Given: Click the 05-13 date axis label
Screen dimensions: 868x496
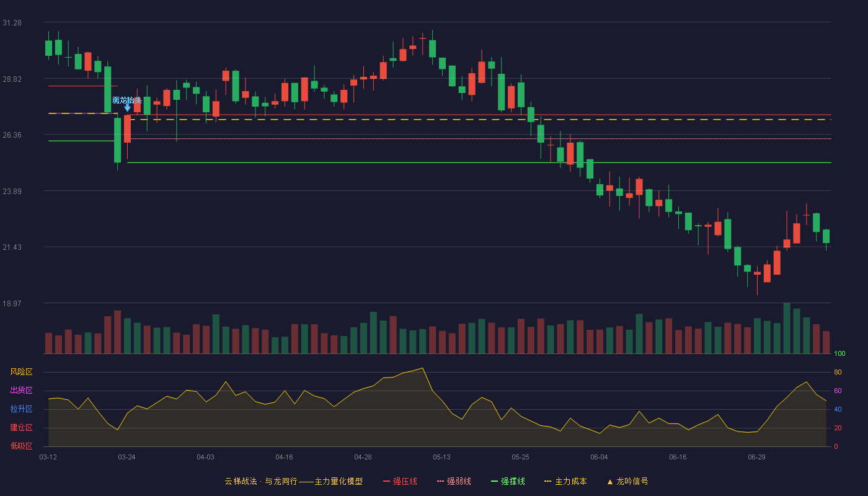Looking at the screenshot, I should point(441,457).
